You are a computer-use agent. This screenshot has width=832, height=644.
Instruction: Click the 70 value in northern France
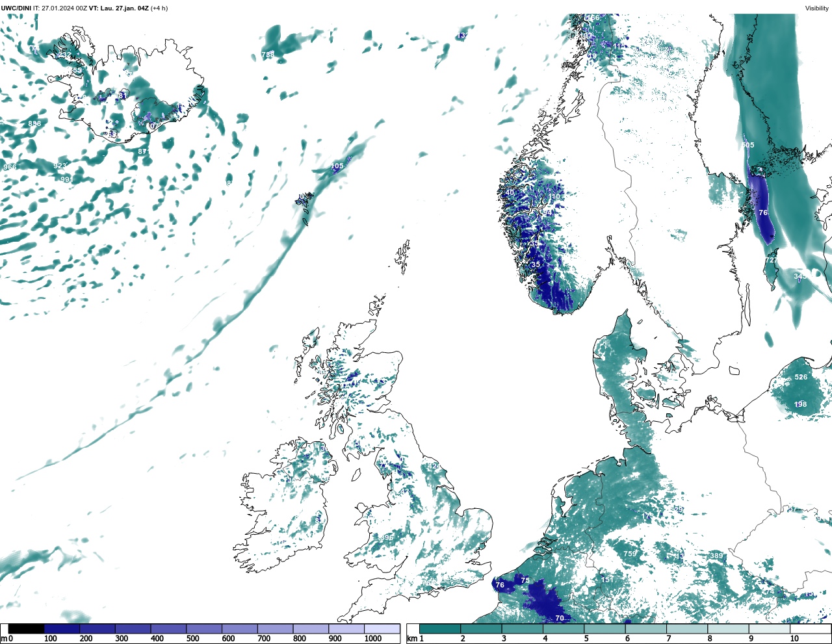tap(560, 618)
